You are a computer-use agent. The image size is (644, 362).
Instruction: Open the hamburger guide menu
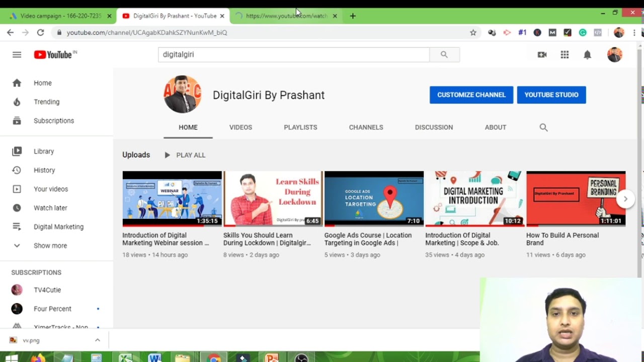coord(17,55)
